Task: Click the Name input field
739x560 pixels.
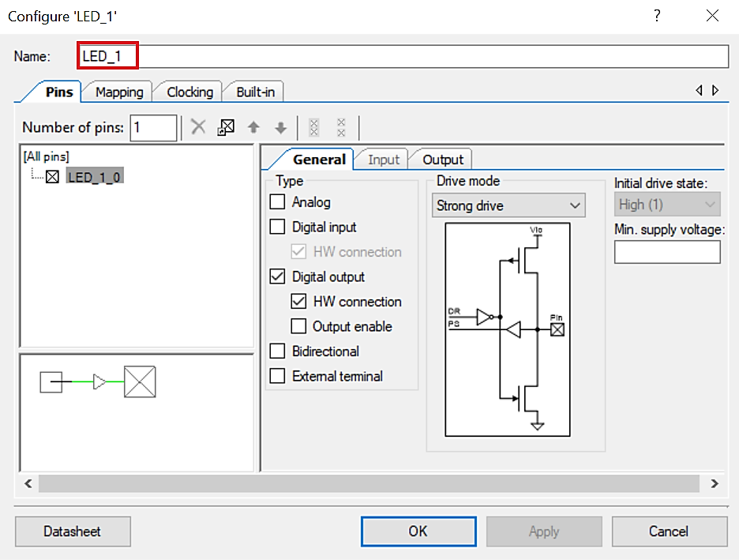Action: [x=403, y=56]
